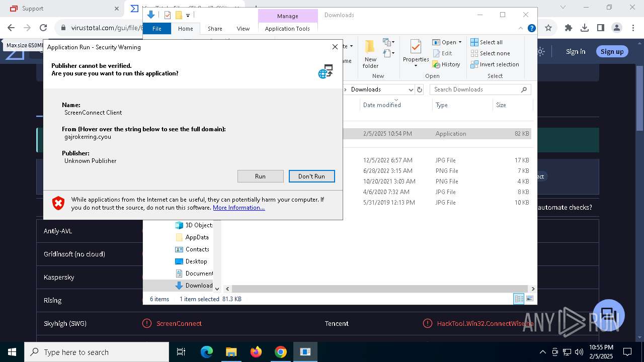
Task: Reload the VirusTotal page in Chrome
Action: click(x=43, y=28)
